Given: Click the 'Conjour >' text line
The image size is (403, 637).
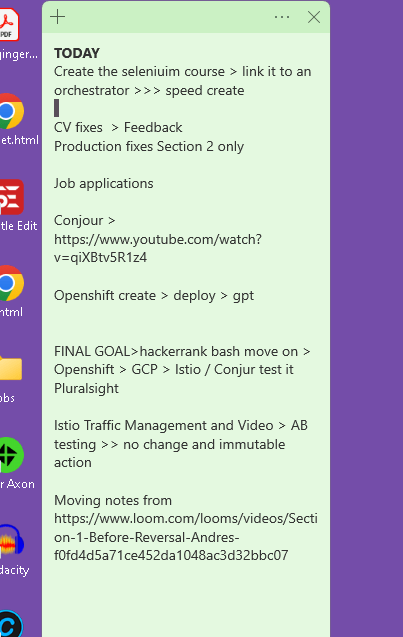Looking at the screenshot, I should (x=84, y=221).
